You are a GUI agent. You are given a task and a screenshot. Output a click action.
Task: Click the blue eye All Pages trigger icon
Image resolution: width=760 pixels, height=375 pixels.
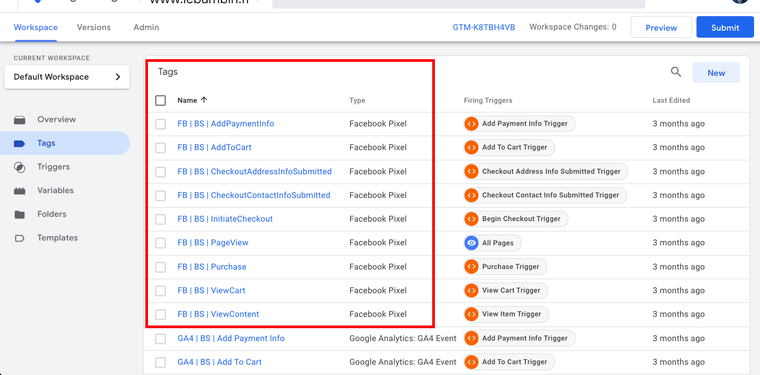471,243
